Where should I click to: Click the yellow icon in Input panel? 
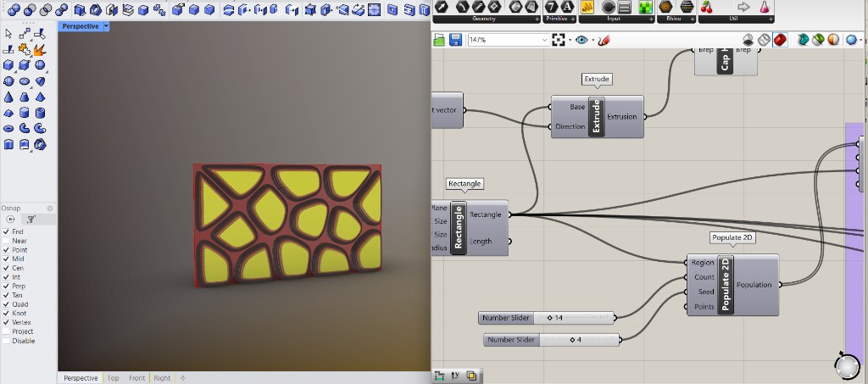coord(587,7)
